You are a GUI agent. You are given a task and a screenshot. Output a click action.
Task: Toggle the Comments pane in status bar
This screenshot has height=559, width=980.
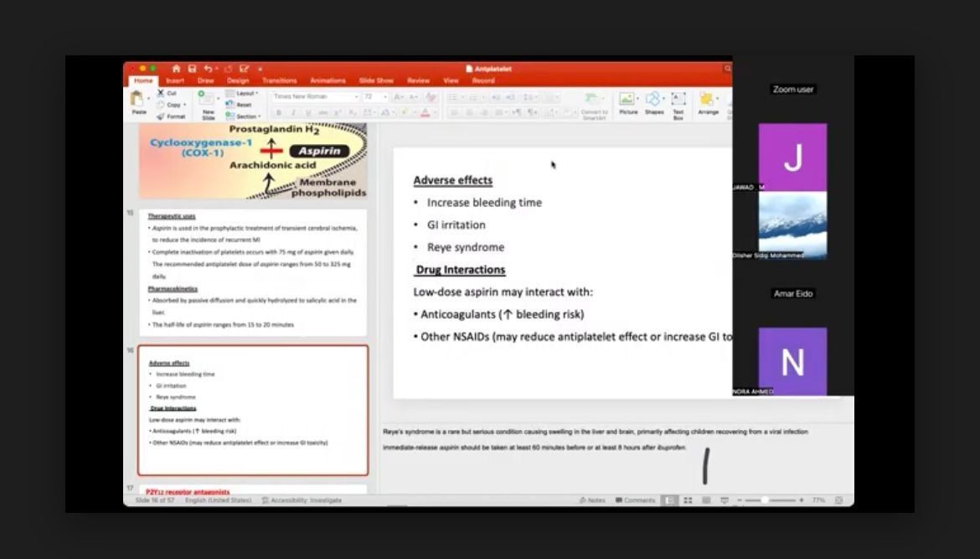pyautogui.click(x=635, y=500)
